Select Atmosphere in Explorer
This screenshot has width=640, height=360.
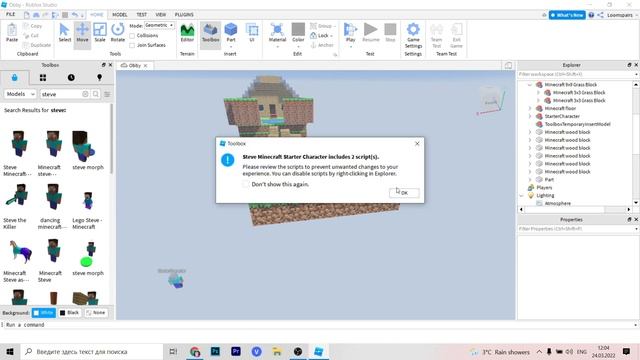558,203
